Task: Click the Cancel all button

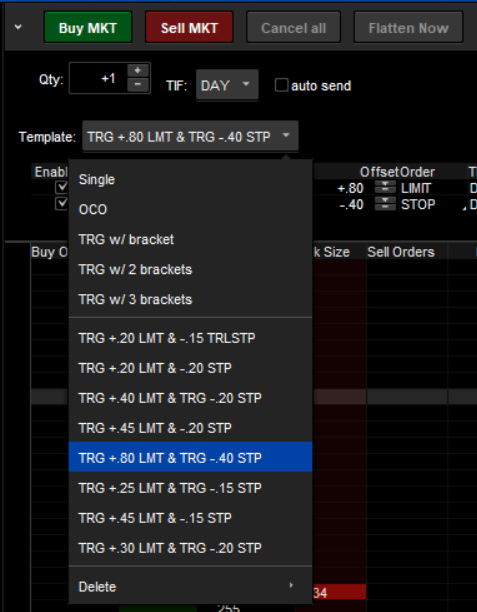Action: coord(294,27)
